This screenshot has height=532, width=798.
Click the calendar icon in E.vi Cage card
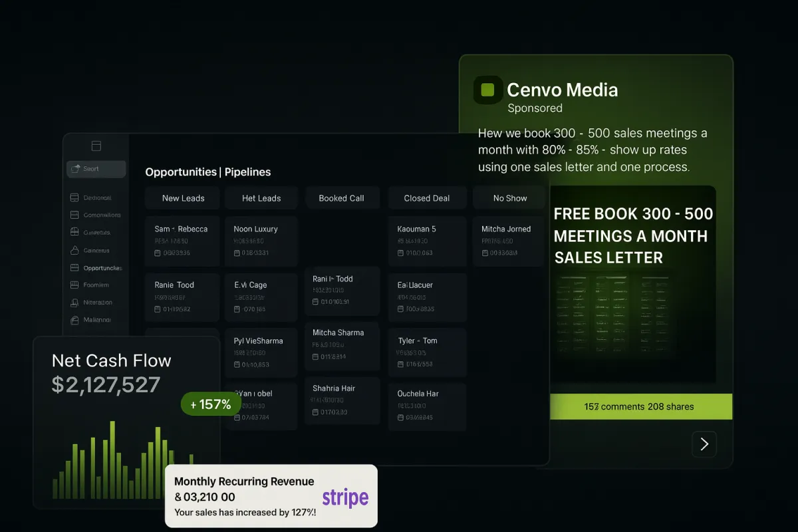point(237,309)
